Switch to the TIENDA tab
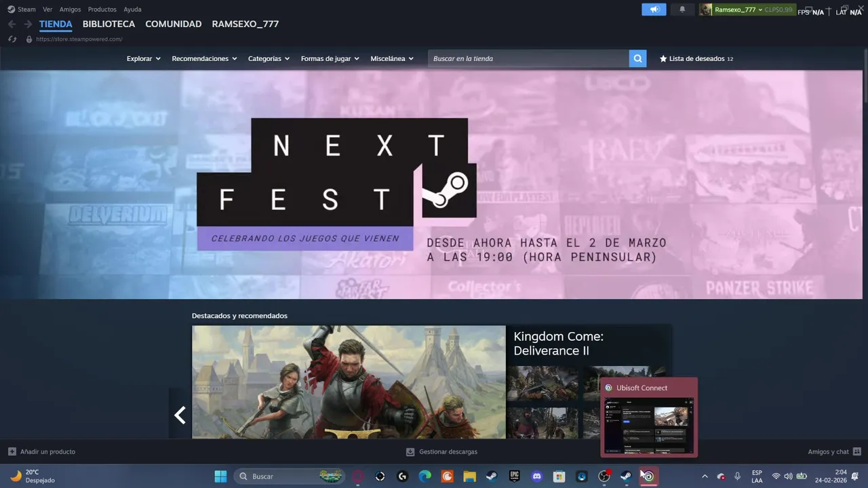Screen dimensions: 868x488 [x=56, y=24]
